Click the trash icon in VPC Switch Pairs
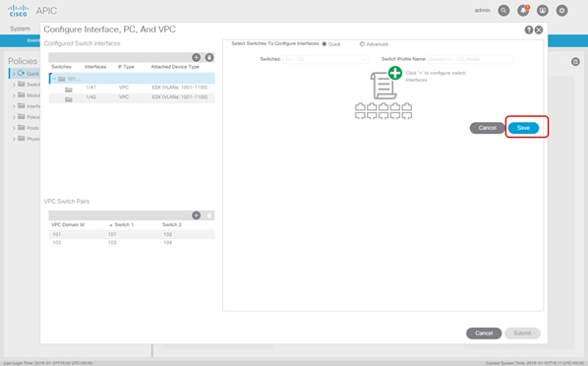 209,215
